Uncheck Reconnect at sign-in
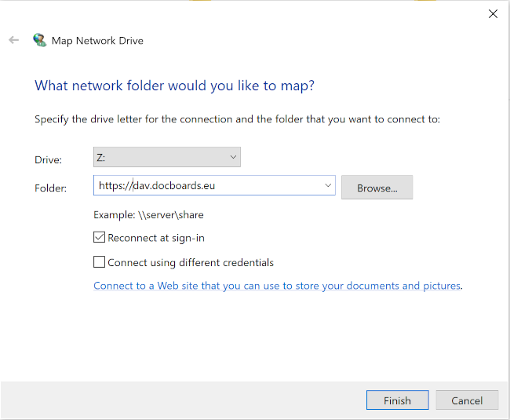Screen dimensions: 510x420 [x=99, y=238]
